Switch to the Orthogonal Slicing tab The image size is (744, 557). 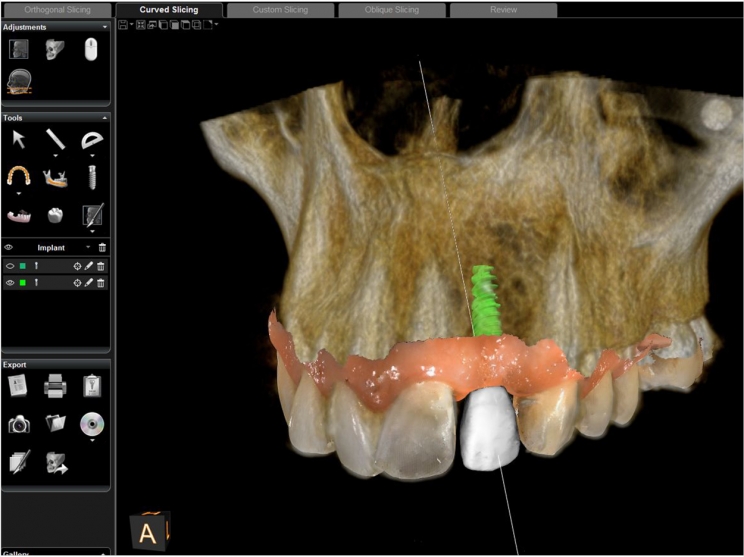pyautogui.click(x=57, y=9)
